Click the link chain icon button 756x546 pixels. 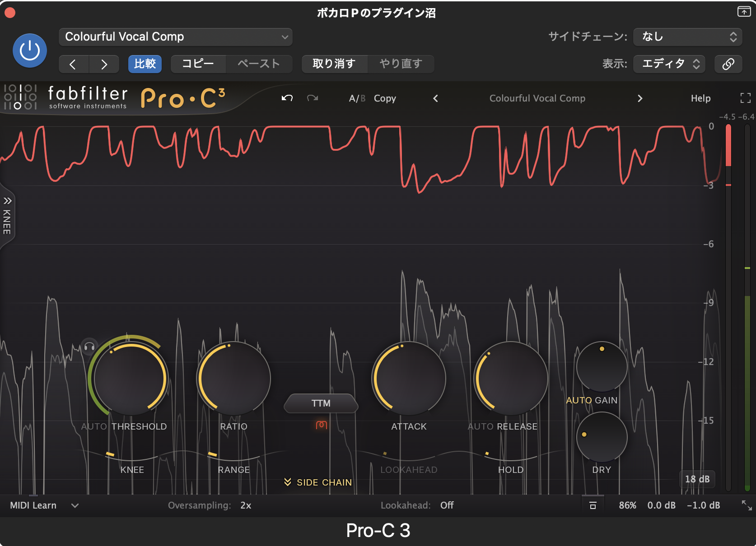pos(728,64)
